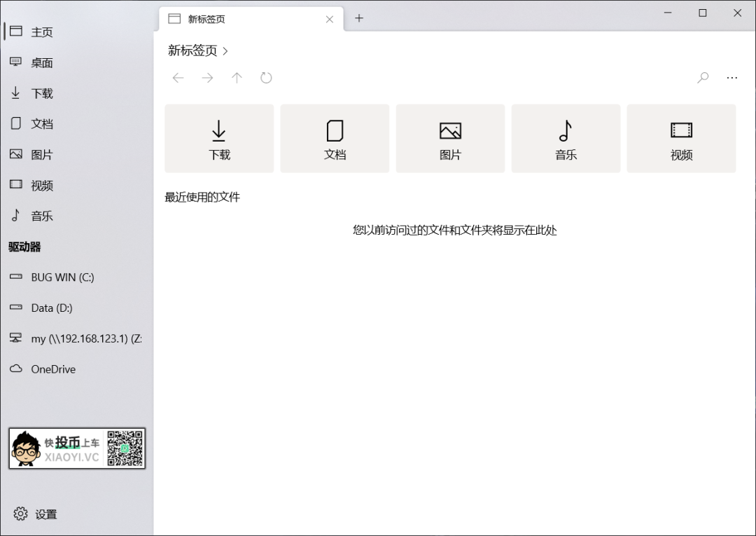Click the 驱动器 section header

[24, 247]
